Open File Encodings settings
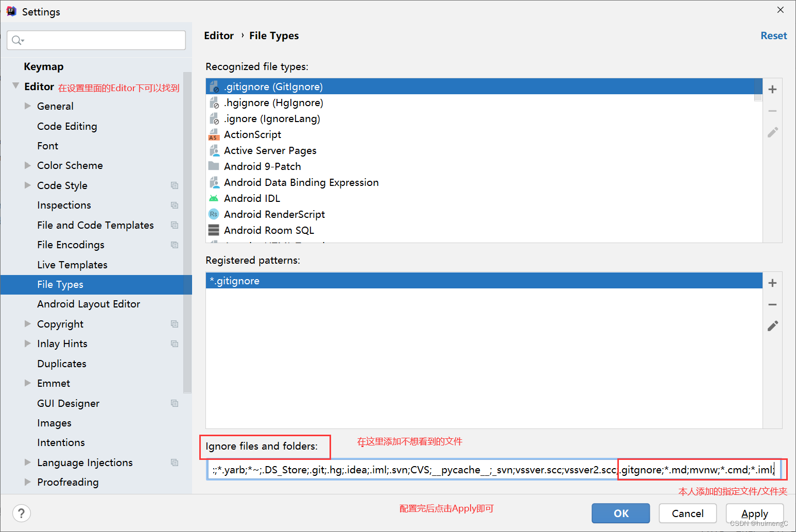796x532 pixels. point(71,245)
